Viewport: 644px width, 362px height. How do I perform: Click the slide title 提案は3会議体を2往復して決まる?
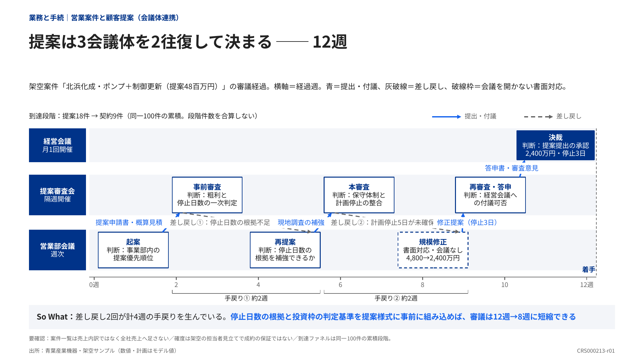coord(150,42)
